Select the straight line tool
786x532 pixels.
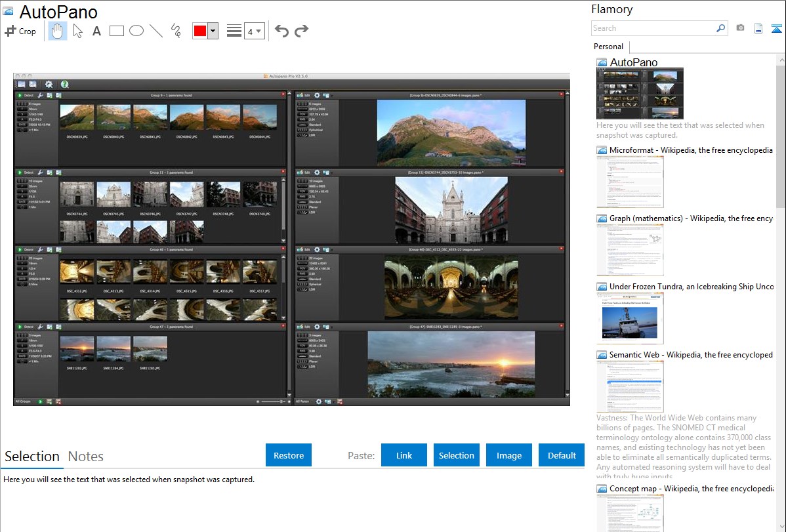[156, 31]
